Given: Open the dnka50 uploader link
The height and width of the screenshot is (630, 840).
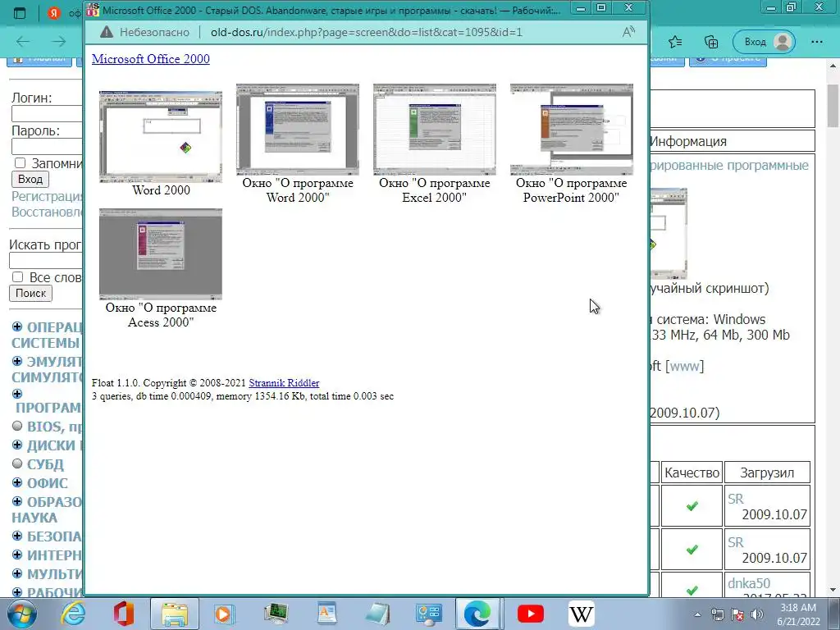Looking at the screenshot, I should pos(749,583).
